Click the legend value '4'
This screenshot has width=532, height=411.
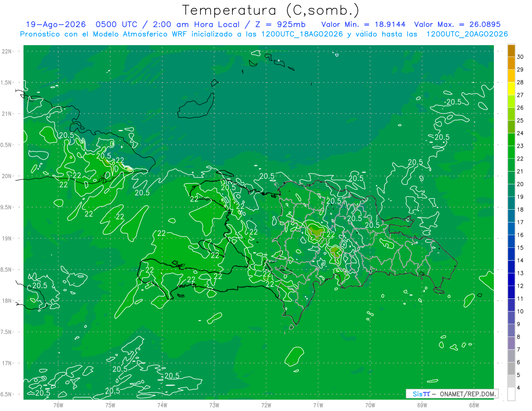519,388
